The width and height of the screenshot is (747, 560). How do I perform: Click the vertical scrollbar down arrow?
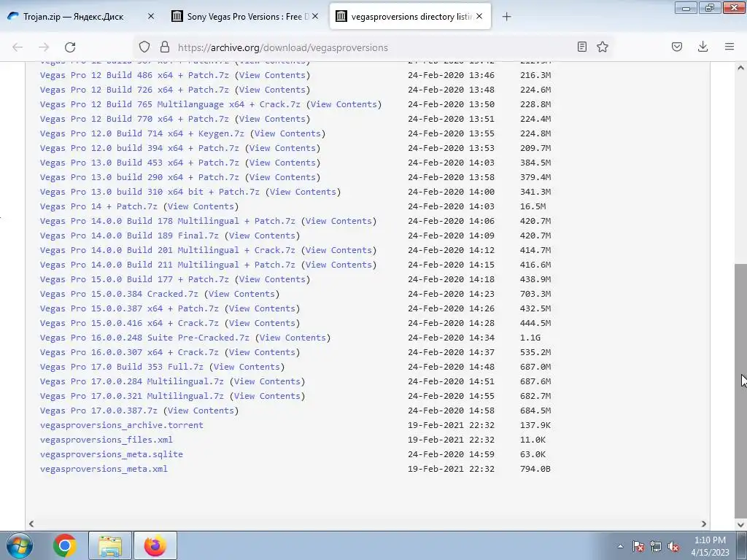click(x=741, y=524)
